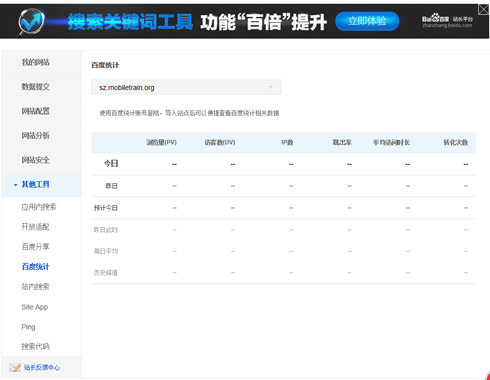Select 百度统计 submenu item

click(35, 267)
